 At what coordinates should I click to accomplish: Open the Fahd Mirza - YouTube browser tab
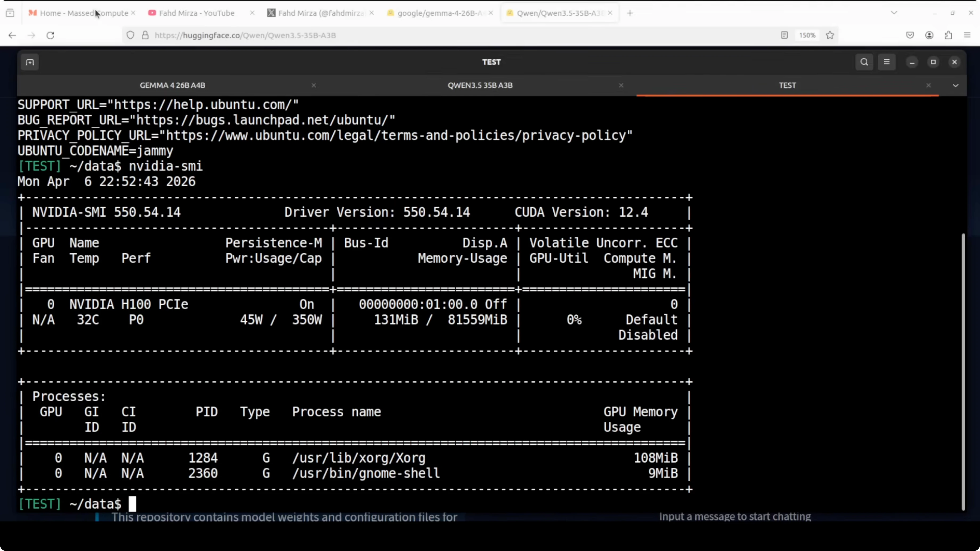pyautogui.click(x=196, y=13)
